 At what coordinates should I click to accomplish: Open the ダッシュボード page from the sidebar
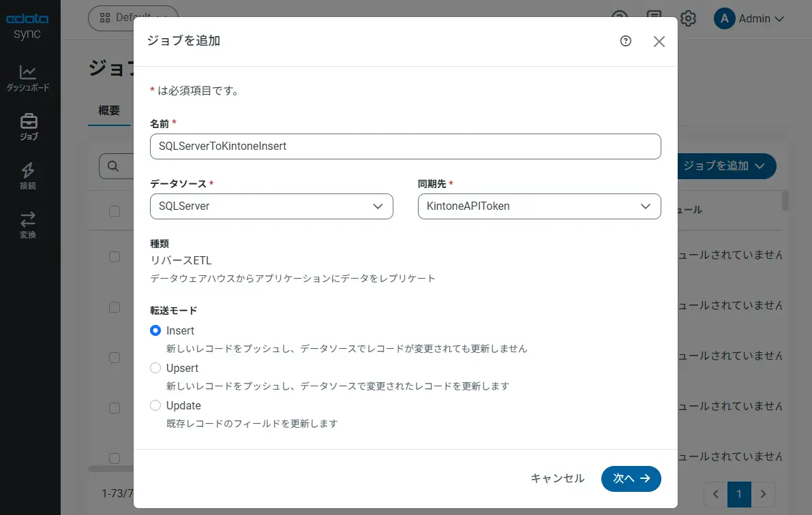(x=28, y=77)
